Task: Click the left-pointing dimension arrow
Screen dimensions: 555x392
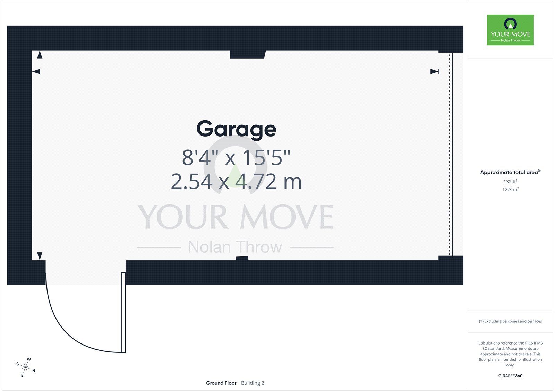Action: click(36, 72)
